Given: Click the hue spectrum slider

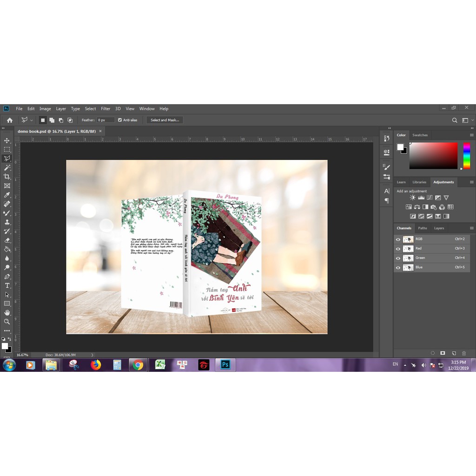Looking at the screenshot, I should coord(466,156).
